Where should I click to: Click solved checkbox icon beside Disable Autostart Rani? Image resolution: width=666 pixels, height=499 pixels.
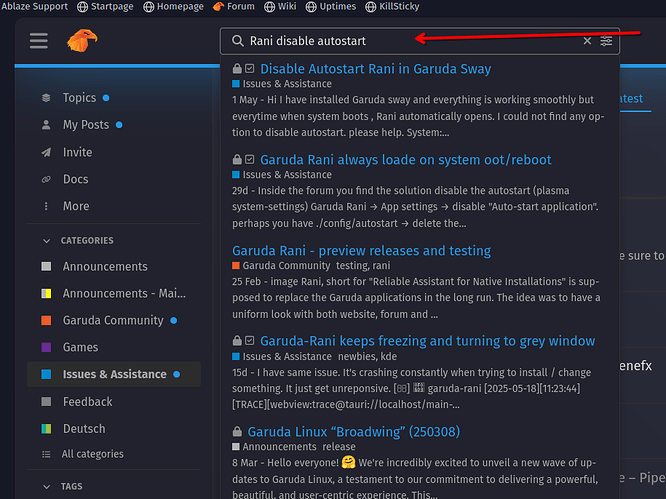250,68
